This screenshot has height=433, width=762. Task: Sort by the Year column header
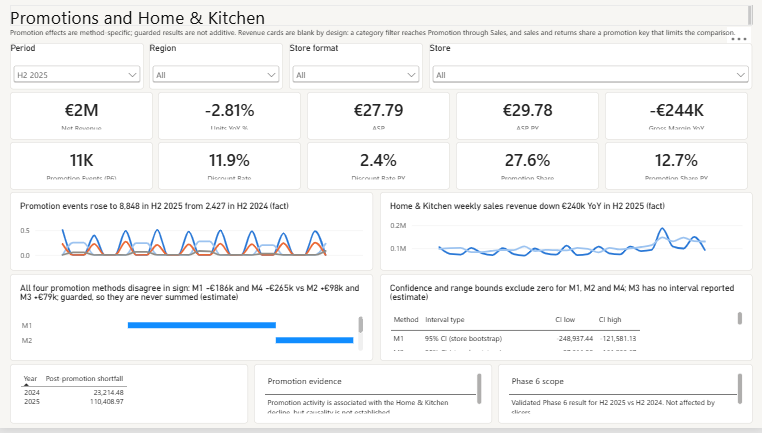30,378
